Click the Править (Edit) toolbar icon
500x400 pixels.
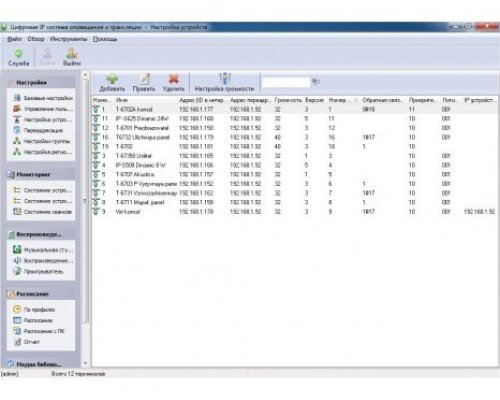tap(144, 79)
